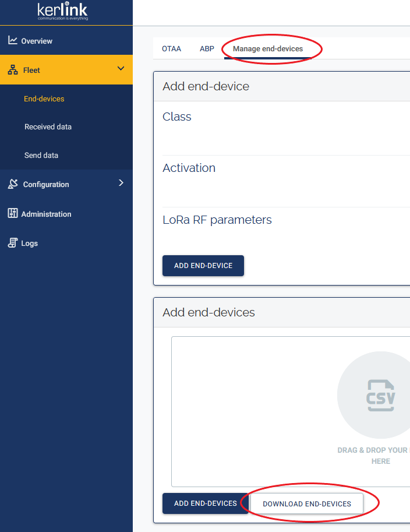This screenshot has height=532, width=410.
Task: Click the Kerlink logo
Action: point(62,12)
